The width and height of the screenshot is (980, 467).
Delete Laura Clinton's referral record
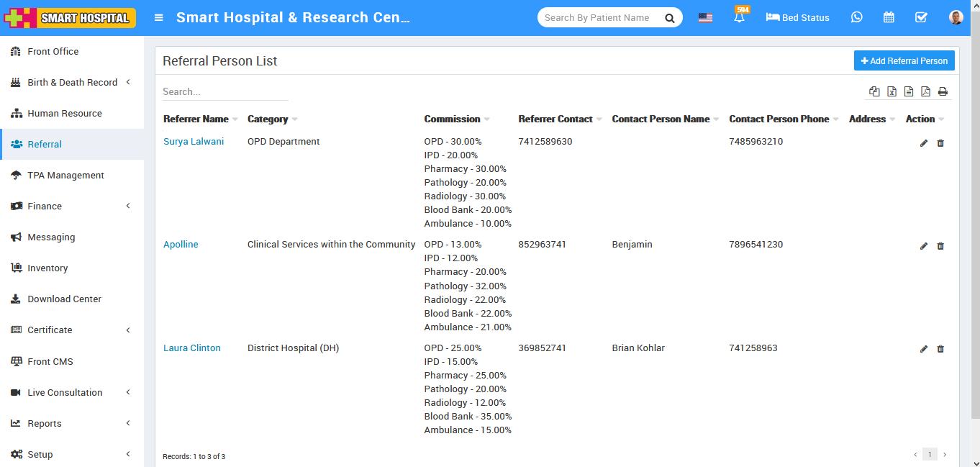940,349
